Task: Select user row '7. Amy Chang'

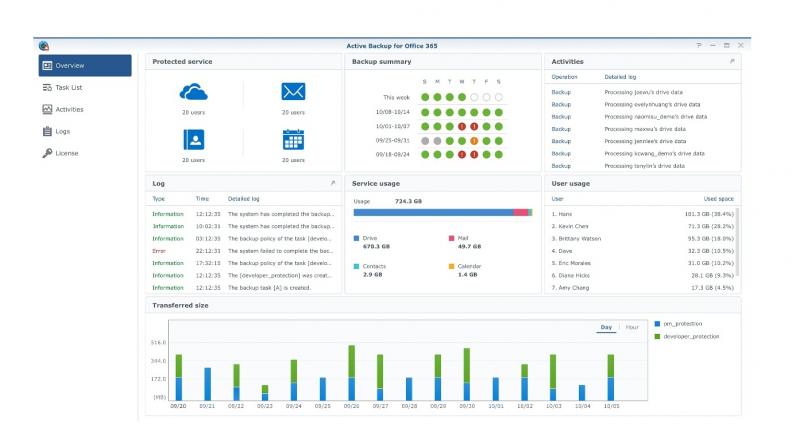Action: (642, 288)
